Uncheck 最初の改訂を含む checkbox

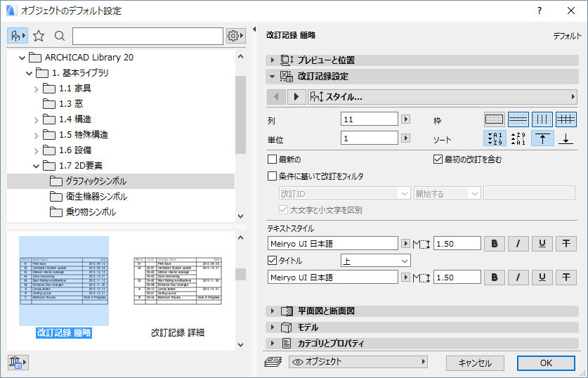pyautogui.click(x=438, y=159)
